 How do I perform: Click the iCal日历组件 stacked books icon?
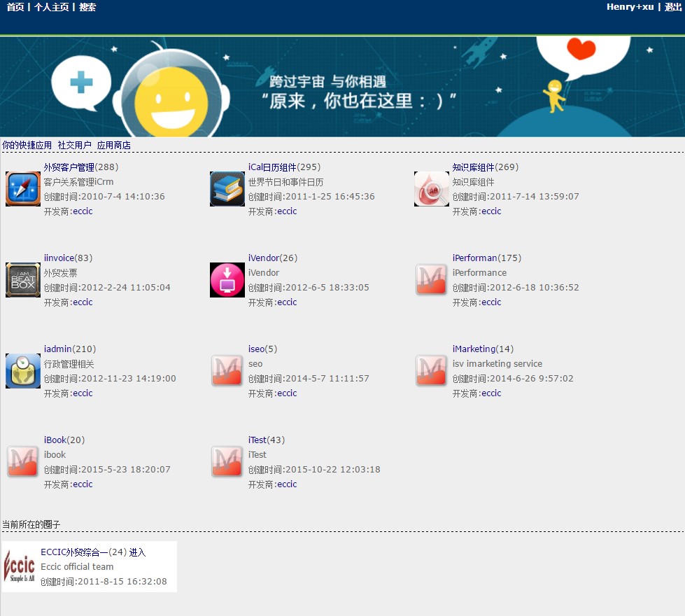click(x=227, y=189)
